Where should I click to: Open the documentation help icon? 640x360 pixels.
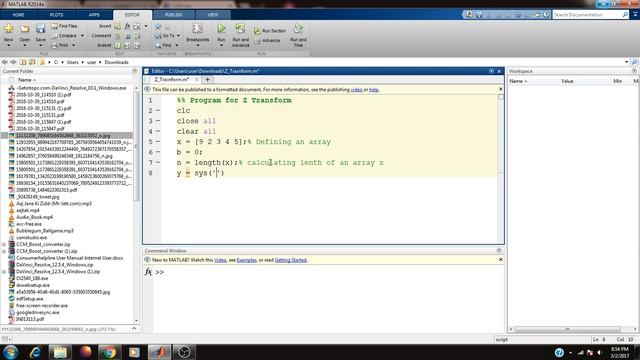[547, 15]
